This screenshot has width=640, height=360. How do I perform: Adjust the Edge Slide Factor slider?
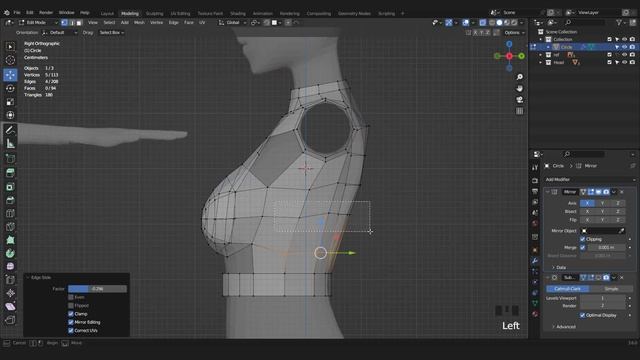pyautogui.click(x=97, y=289)
